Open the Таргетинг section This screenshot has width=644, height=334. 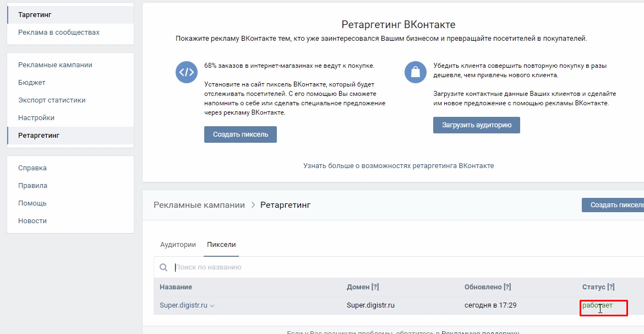coord(70,15)
